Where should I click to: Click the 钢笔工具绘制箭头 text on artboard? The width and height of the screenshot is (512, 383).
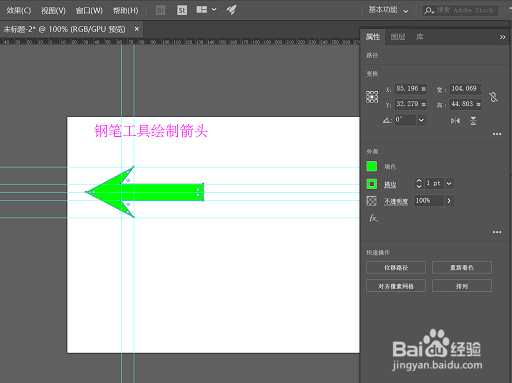click(151, 131)
